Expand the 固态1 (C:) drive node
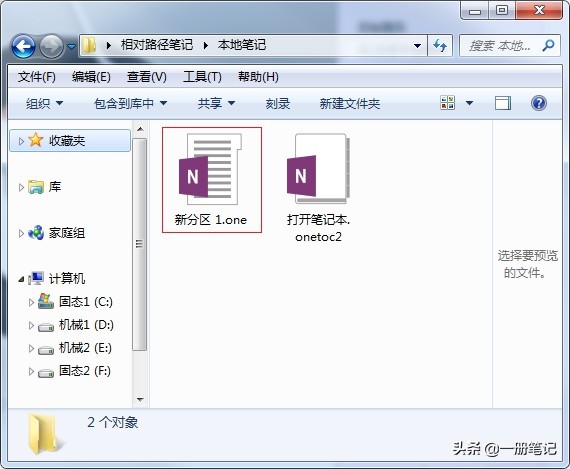The width and height of the screenshot is (570, 469). 31,302
